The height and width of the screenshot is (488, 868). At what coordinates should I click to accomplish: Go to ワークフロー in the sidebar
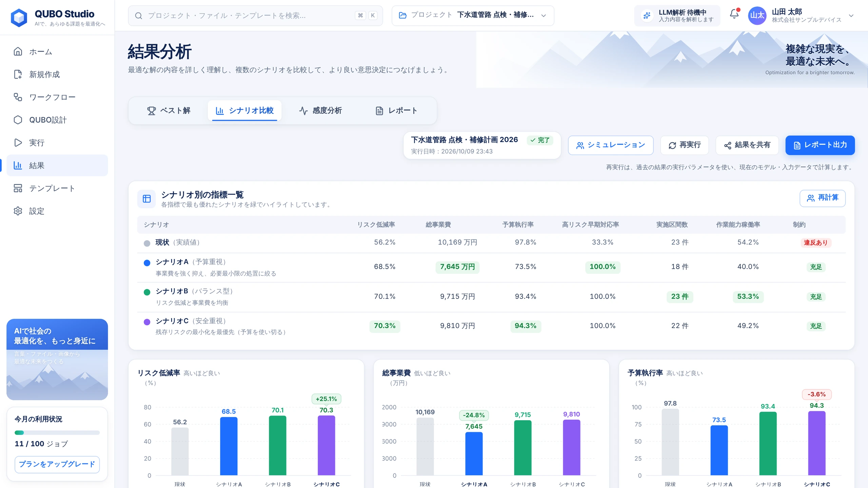pyautogui.click(x=57, y=97)
